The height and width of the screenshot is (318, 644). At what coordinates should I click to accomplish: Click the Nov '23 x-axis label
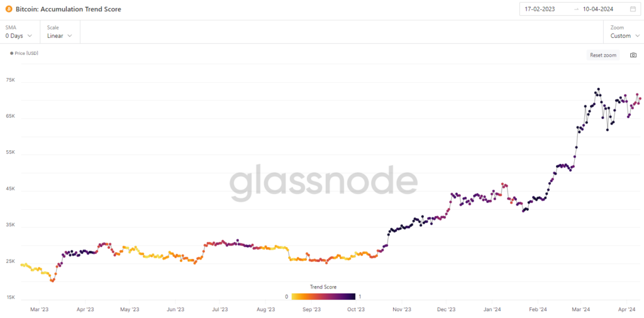coord(401,309)
